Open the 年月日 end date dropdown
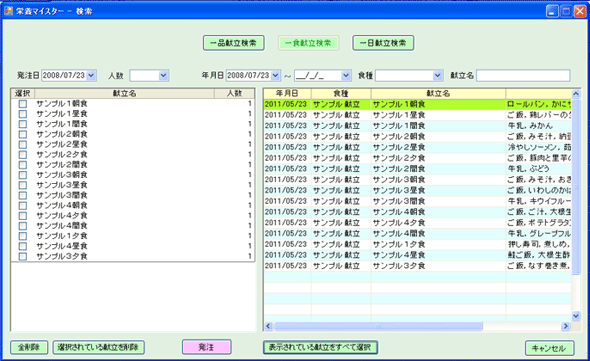This screenshot has height=361, width=590. point(346,76)
